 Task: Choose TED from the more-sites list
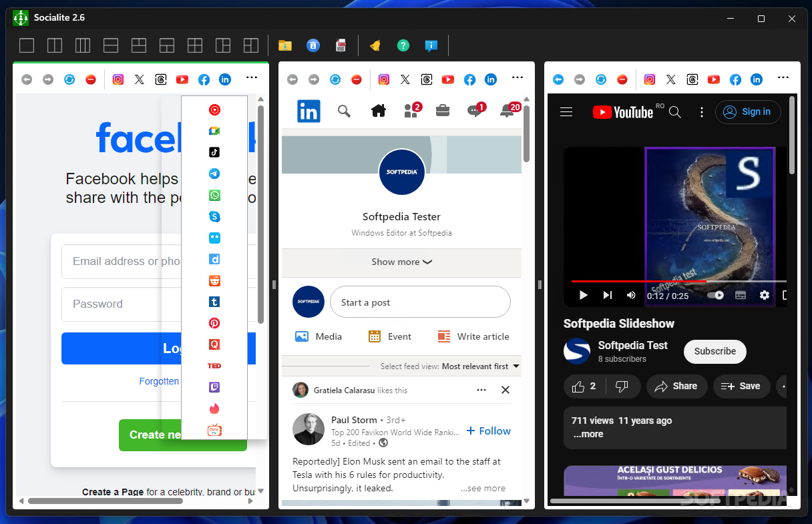(x=214, y=366)
